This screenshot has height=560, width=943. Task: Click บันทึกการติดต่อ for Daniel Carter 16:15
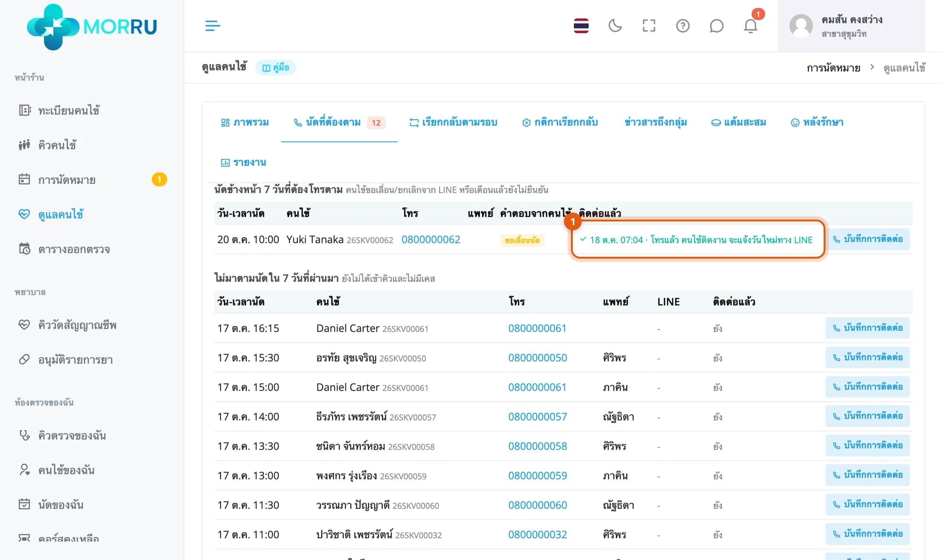(x=868, y=328)
